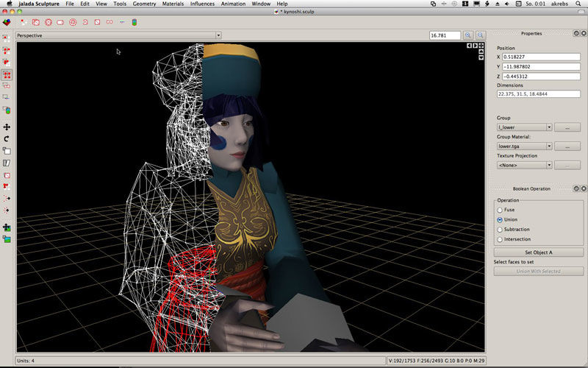The width and height of the screenshot is (588, 368).
Task: Select the Move tool four-way arrow icon
Action: click(7, 127)
